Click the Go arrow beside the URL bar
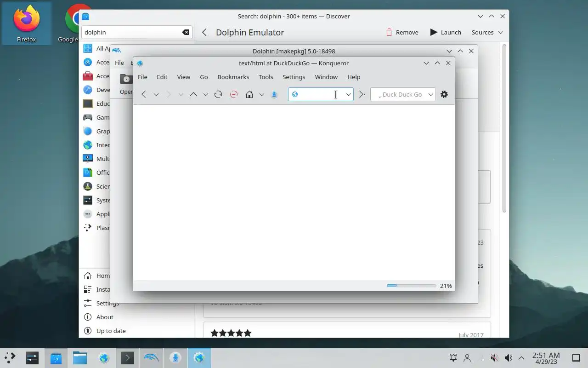The image size is (588, 368). (x=362, y=94)
